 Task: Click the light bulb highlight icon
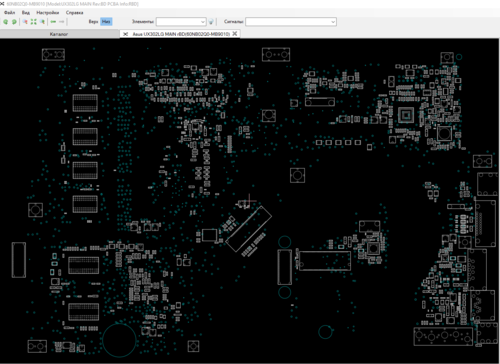coord(211,22)
